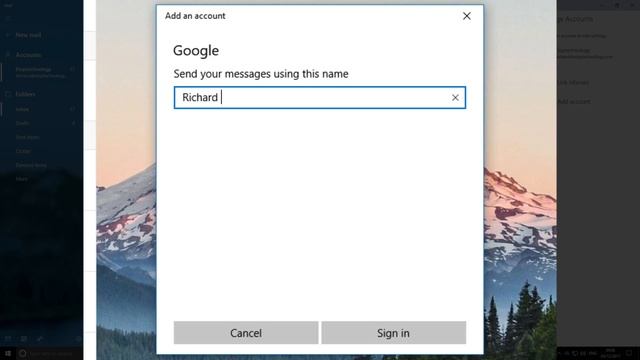Open Folders in the Mail sidebar

coord(25,94)
